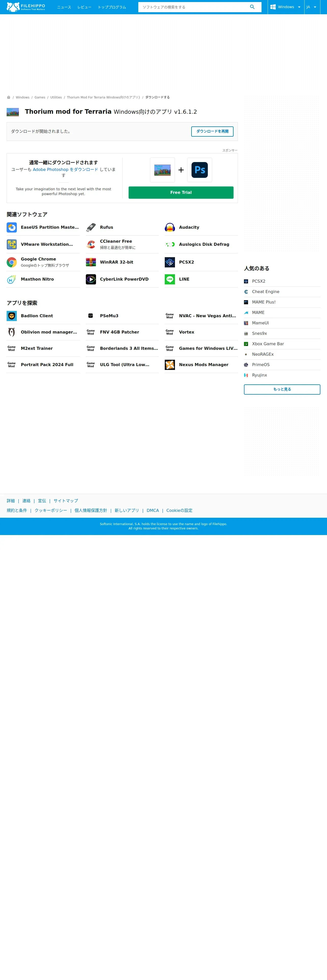
Task: Click the サイトマップ footer link
Action: click(65, 501)
